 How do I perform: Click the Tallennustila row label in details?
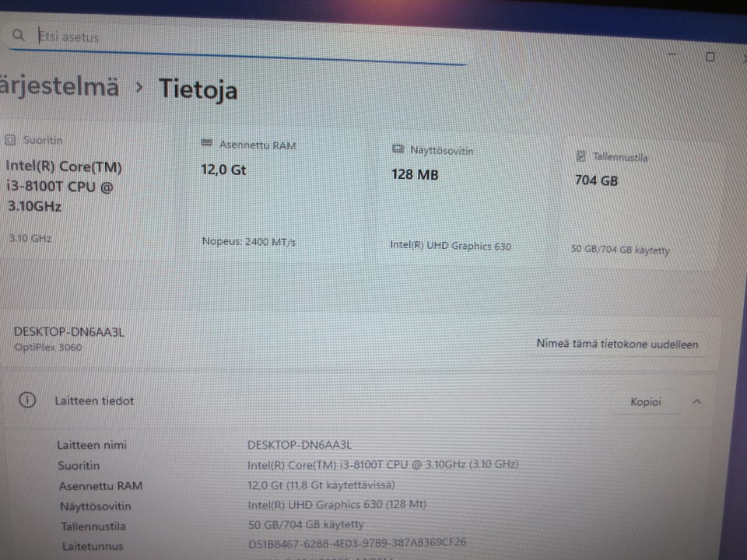[x=93, y=527]
